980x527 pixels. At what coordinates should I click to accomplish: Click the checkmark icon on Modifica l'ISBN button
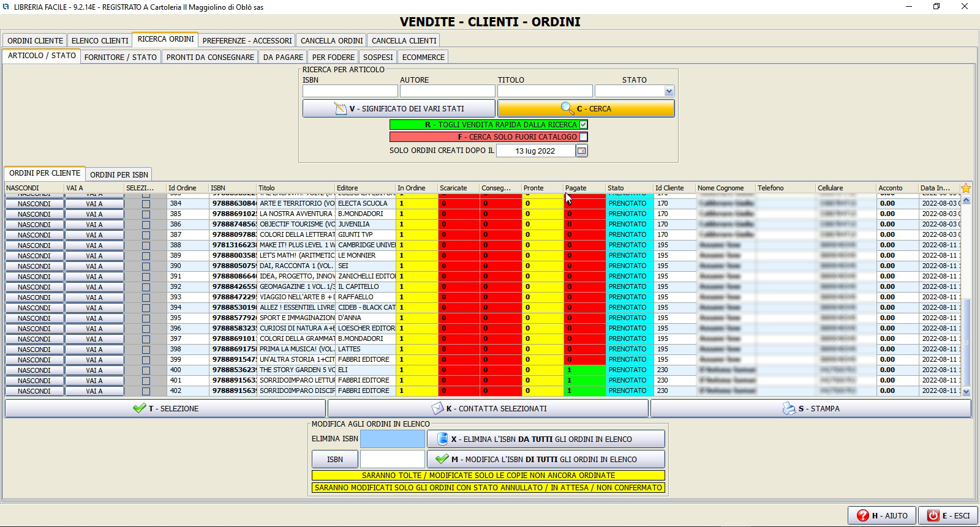coord(442,459)
